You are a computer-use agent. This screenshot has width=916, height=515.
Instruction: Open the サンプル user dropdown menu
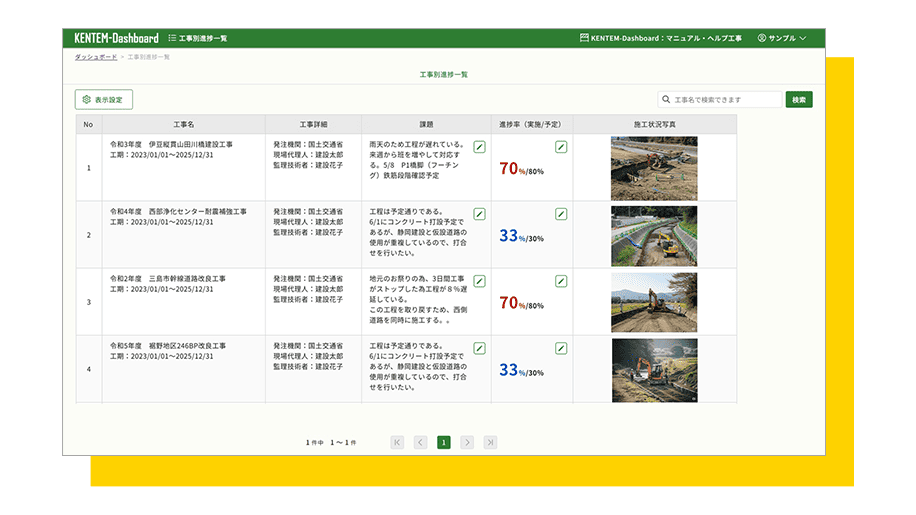(x=781, y=38)
